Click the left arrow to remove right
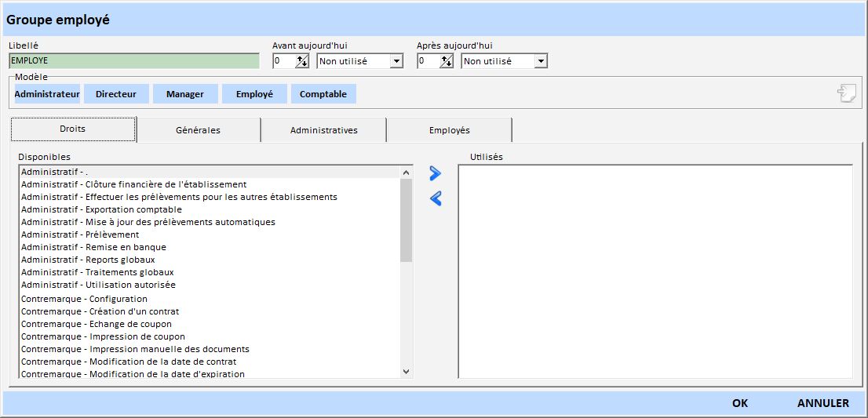The width and height of the screenshot is (868, 418). pos(436,199)
